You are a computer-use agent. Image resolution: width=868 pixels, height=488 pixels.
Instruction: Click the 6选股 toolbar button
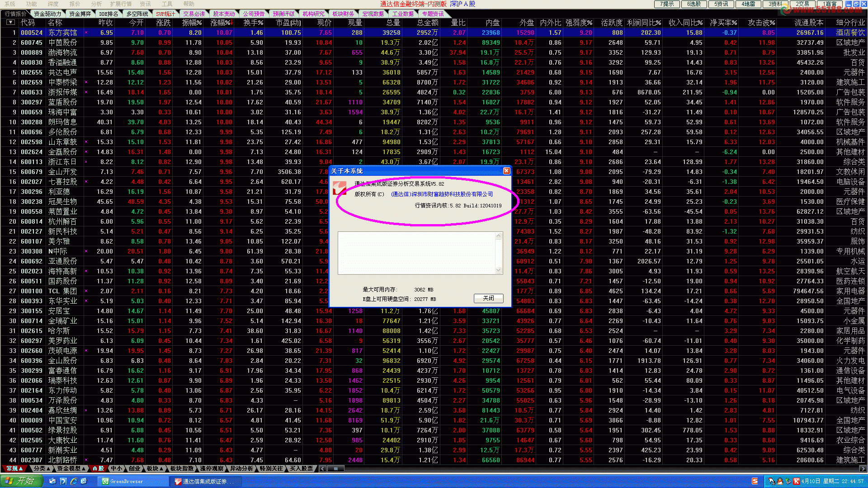point(694,4)
